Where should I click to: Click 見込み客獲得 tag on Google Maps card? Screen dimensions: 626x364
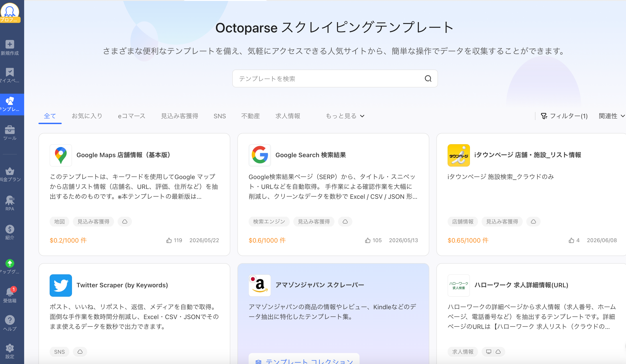[x=93, y=222]
